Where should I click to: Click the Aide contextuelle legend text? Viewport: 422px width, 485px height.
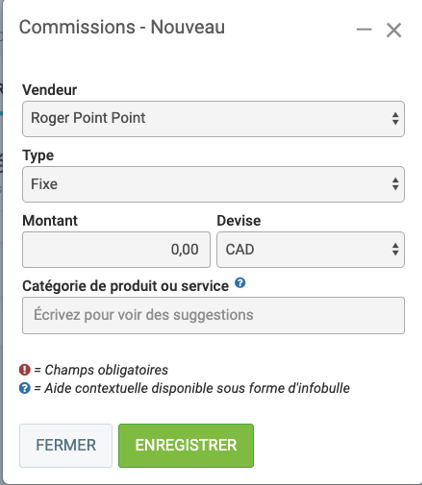coord(192,388)
